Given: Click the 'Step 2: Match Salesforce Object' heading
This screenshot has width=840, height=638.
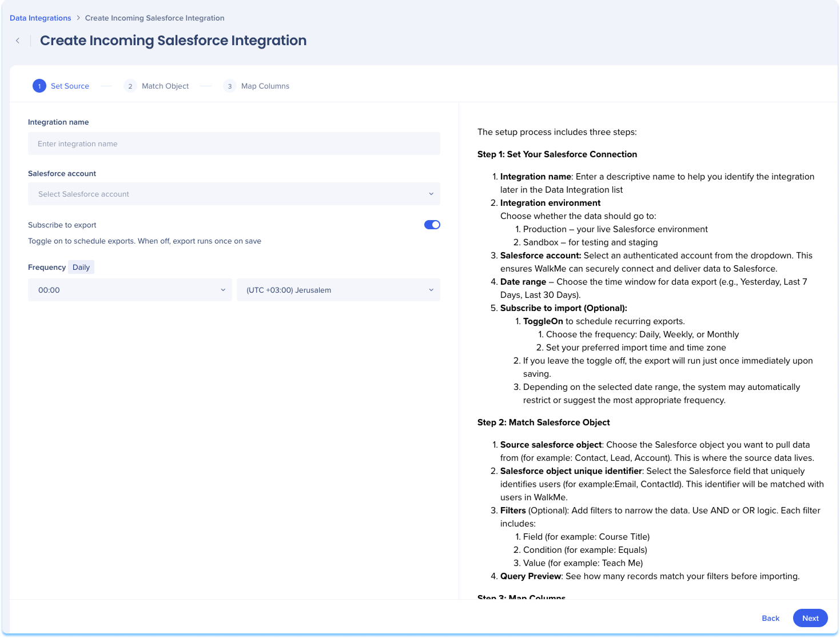Looking at the screenshot, I should pyautogui.click(x=544, y=422).
